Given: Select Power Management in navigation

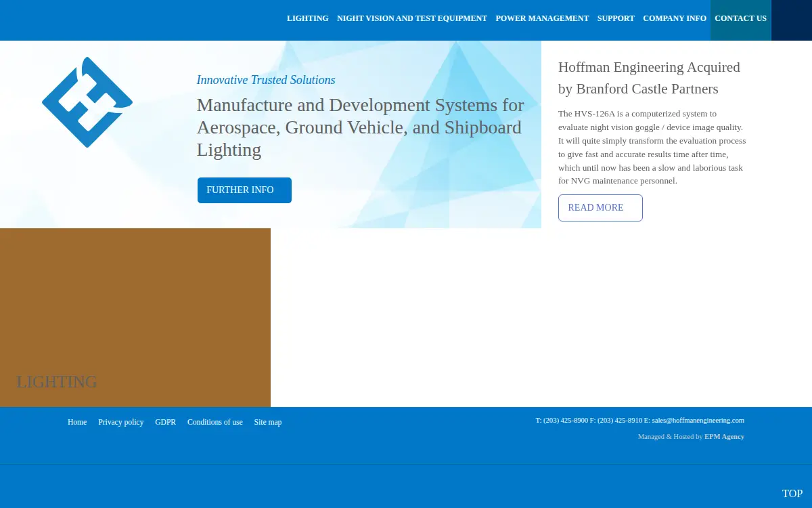Looking at the screenshot, I should 542,18.
